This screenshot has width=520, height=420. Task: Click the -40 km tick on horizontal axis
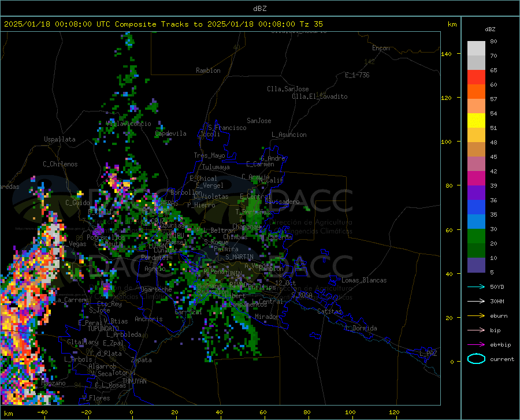[42, 412]
